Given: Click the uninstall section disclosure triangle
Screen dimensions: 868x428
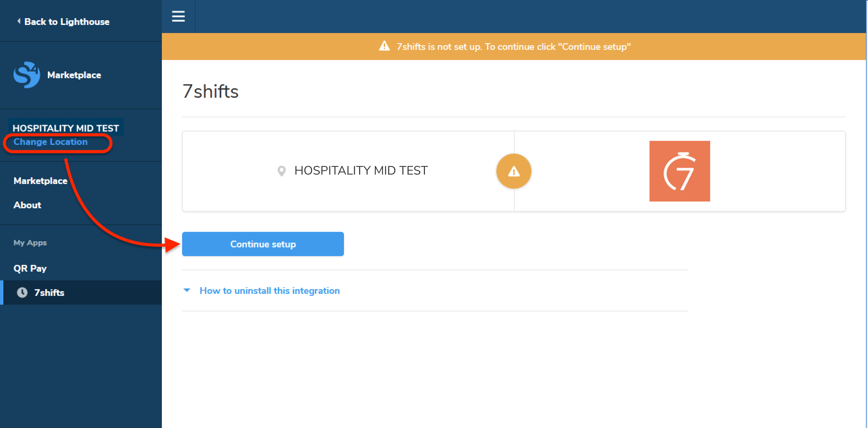Looking at the screenshot, I should 187,290.
